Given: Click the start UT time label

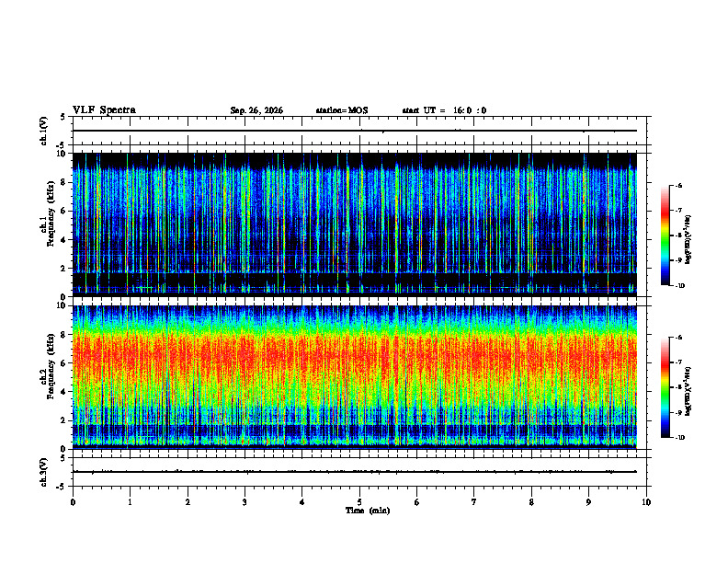Looking at the screenshot, I should [444, 110].
